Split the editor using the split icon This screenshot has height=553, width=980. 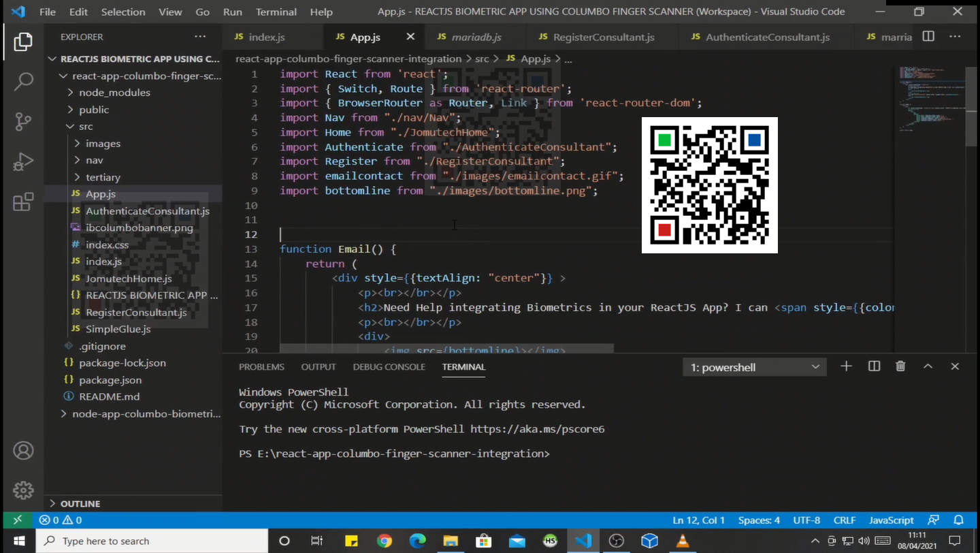click(928, 37)
